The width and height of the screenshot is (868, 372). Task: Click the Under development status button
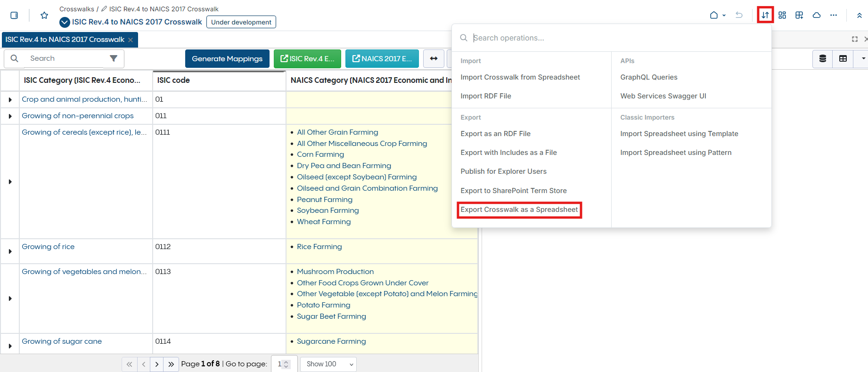(x=241, y=22)
